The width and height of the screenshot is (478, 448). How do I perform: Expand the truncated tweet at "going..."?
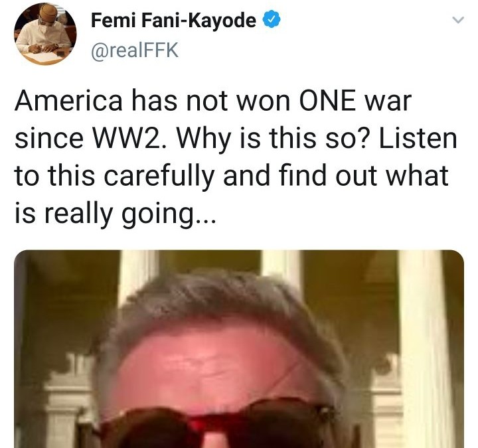(x=169, y=214)
